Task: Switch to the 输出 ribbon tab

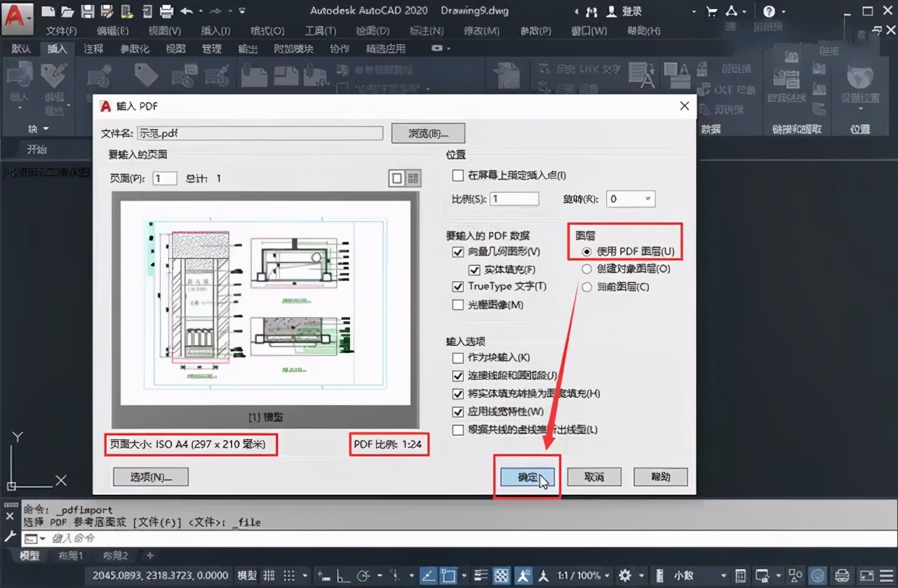Action: [x=248, y=48]
